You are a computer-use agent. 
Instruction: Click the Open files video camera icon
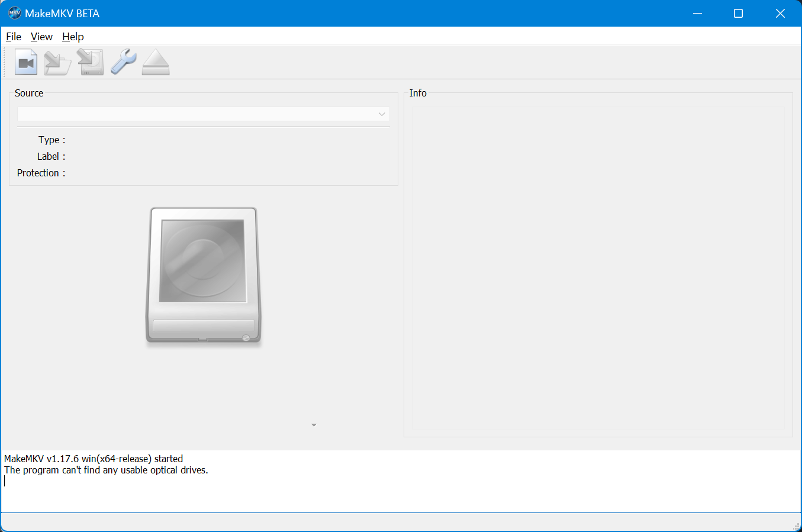26,62
